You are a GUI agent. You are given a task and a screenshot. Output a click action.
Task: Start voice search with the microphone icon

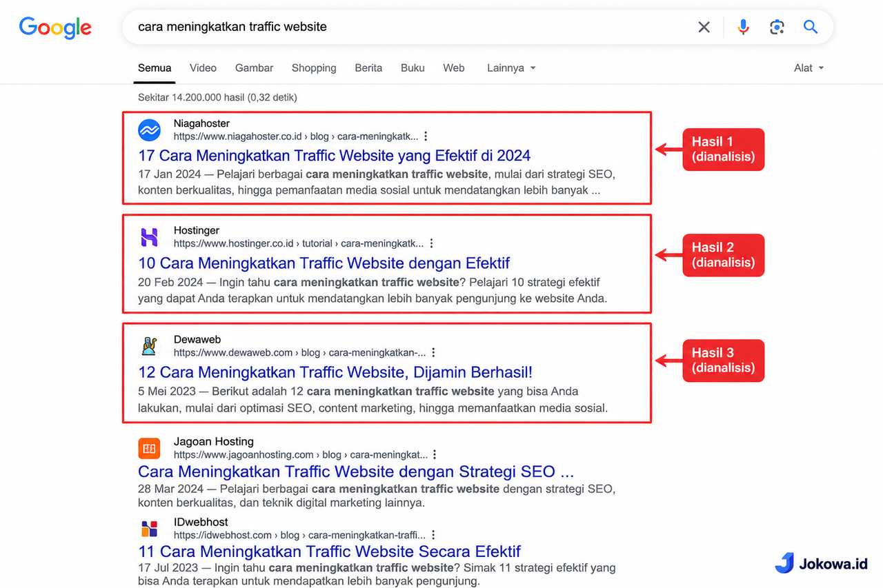tap(743, 27)
